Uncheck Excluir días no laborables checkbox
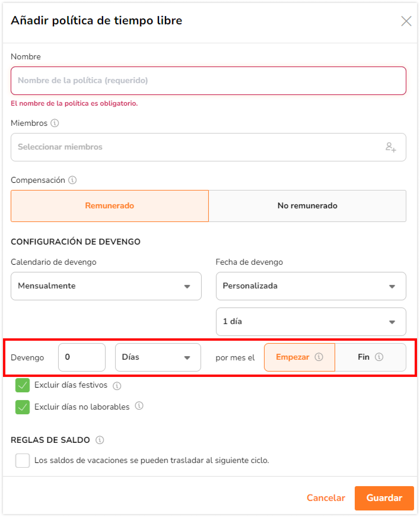This screenshot has width=420, height=517. pyautogui.click(x=23, y=407)
